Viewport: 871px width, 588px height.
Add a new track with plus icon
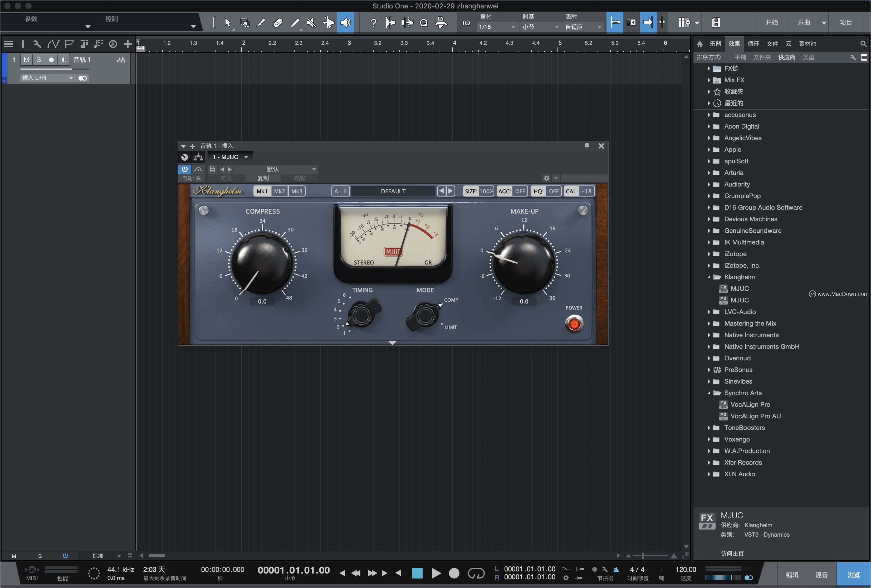pos(128,44)
